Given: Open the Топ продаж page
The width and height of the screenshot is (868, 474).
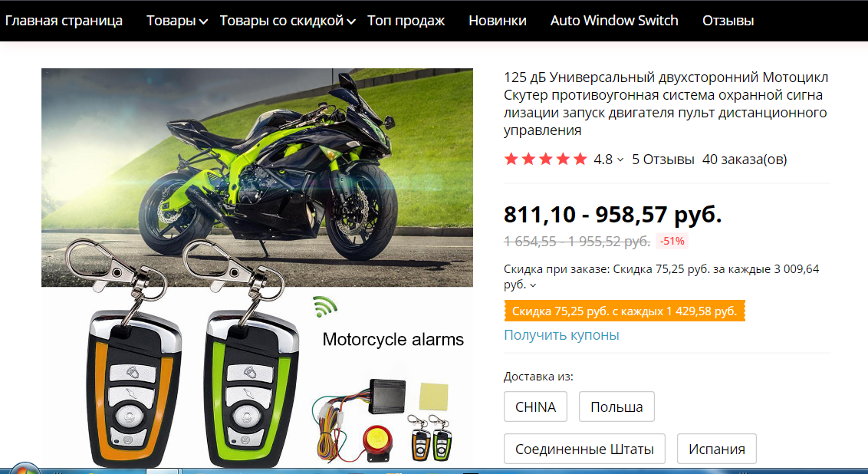Looking at the screenshot, I should pos(406,21).
